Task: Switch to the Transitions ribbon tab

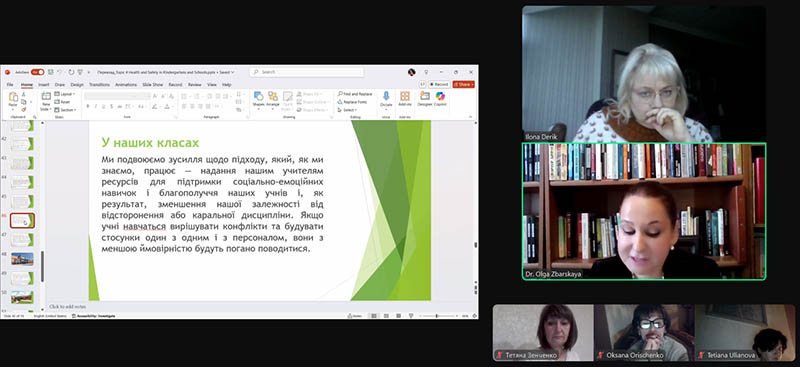Action: pos(99,85)
